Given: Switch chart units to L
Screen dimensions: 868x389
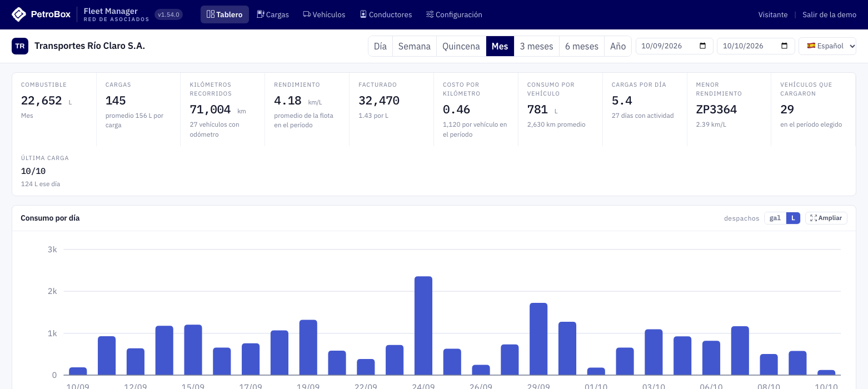Looking at the screenshot, I should 793,218.
